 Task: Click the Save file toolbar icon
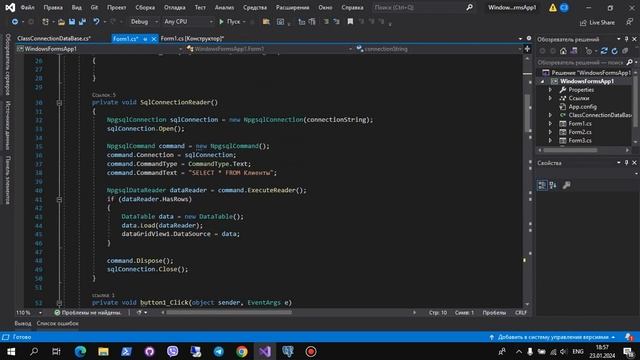pos(72,22)
